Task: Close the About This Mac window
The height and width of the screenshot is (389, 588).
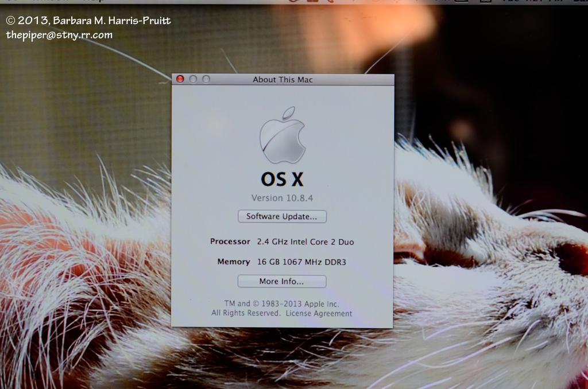Action: [x=180, y=79]
